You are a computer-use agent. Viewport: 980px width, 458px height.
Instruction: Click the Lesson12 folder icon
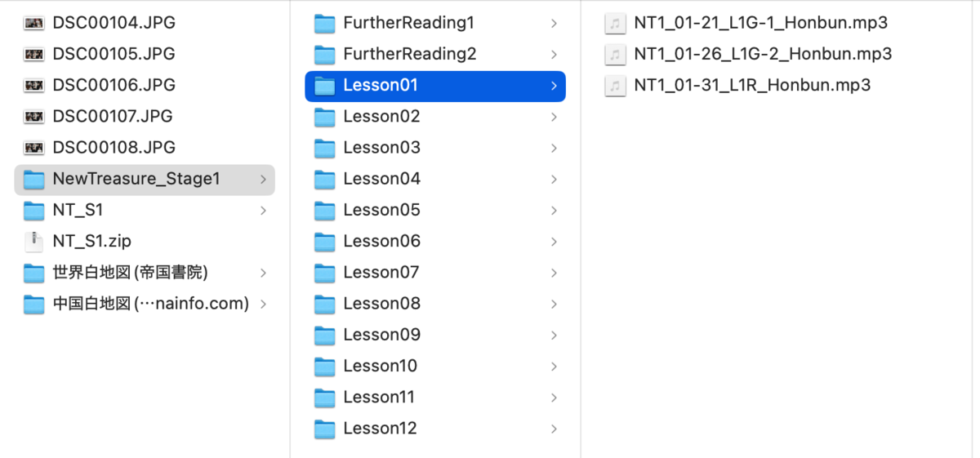[325, 428]
